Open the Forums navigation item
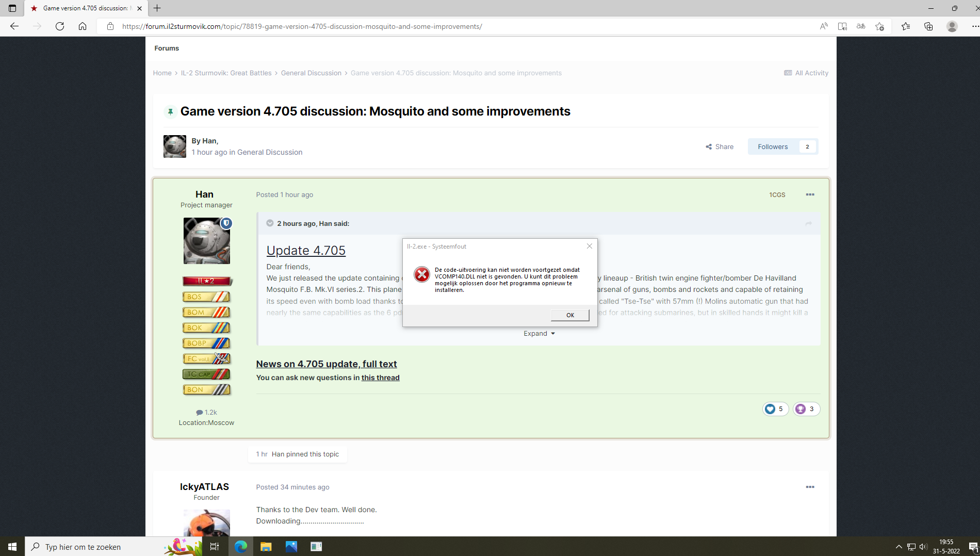 167,48
